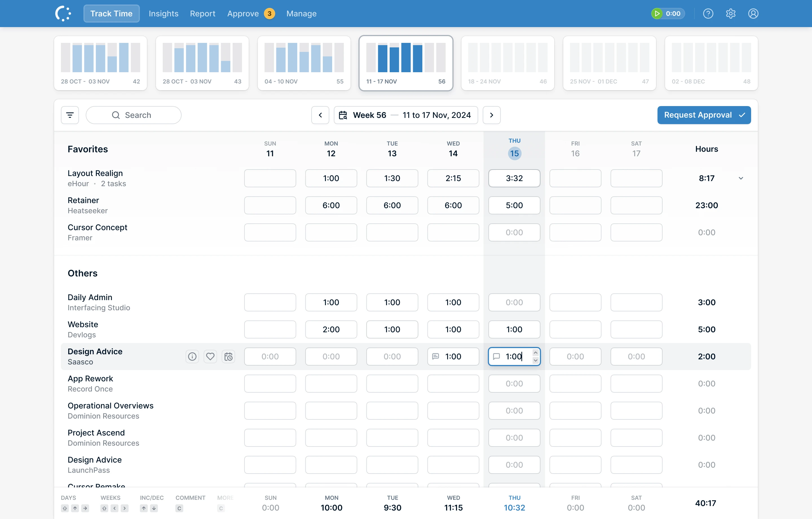Image resolution: width=812 pixels, height=519 pixels.
Task: Click calendar-clock icon on Design Advice row
Action: click(228, 356)
